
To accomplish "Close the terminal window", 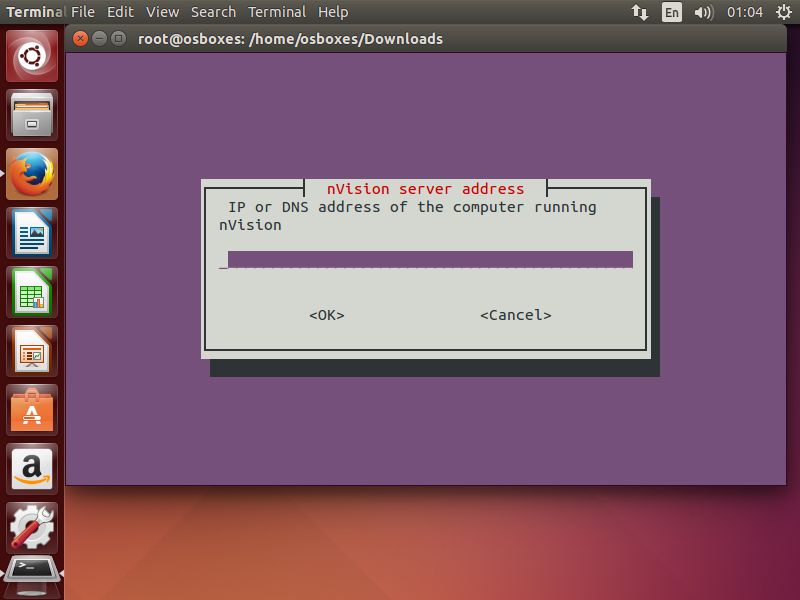I will pos(80,39).
